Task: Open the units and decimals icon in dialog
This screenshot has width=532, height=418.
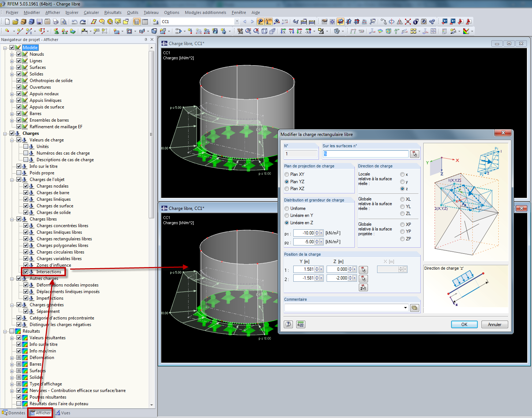Action: pos(301,325)
